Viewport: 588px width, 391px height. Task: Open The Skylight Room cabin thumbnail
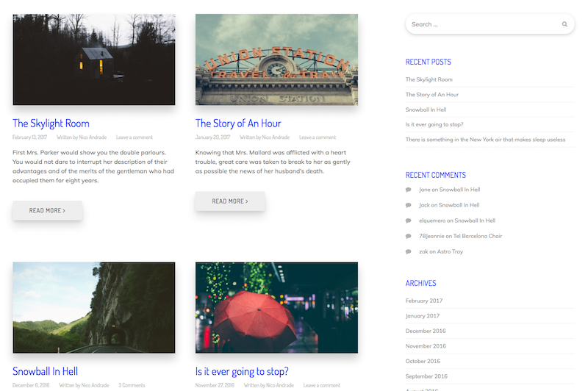click(x=94, y=60)
